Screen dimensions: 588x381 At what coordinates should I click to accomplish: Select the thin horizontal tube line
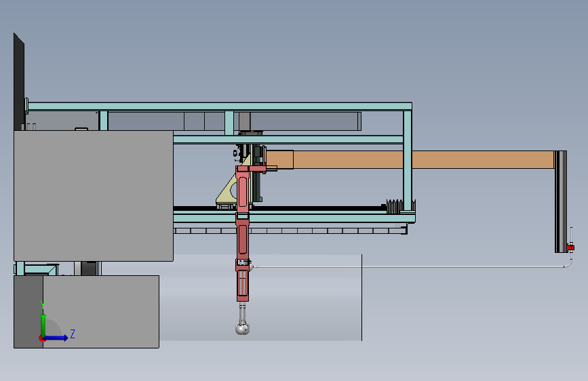(409, 267)
